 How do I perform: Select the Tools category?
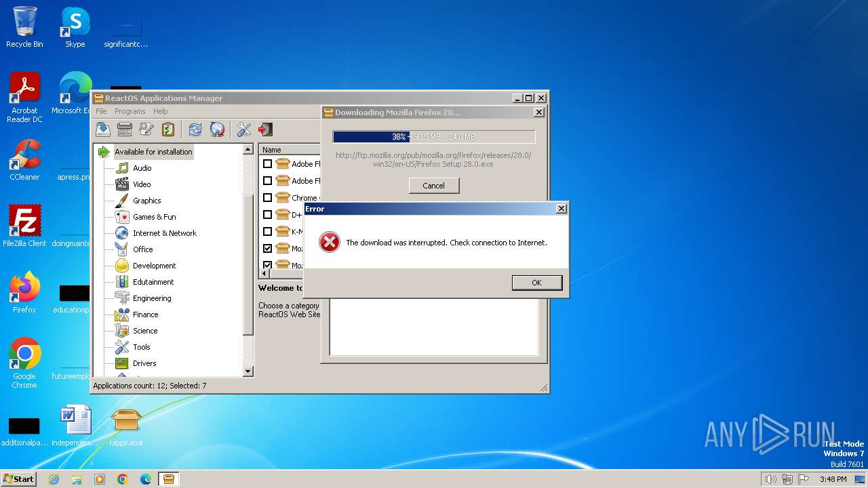coord(142,347)
